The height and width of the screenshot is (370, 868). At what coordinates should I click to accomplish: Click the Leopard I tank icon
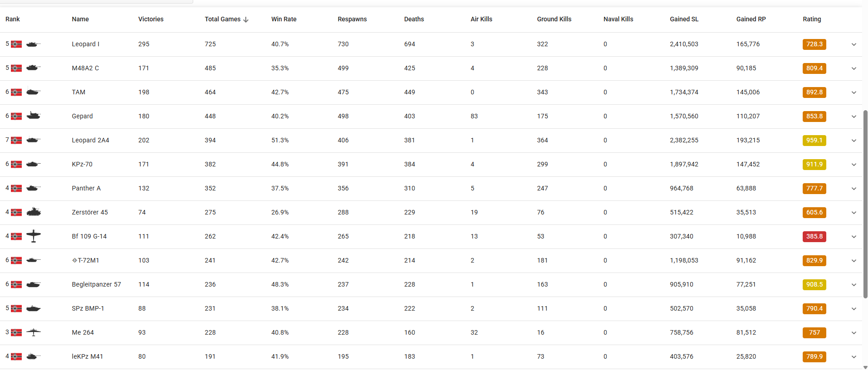pos(33,44)
